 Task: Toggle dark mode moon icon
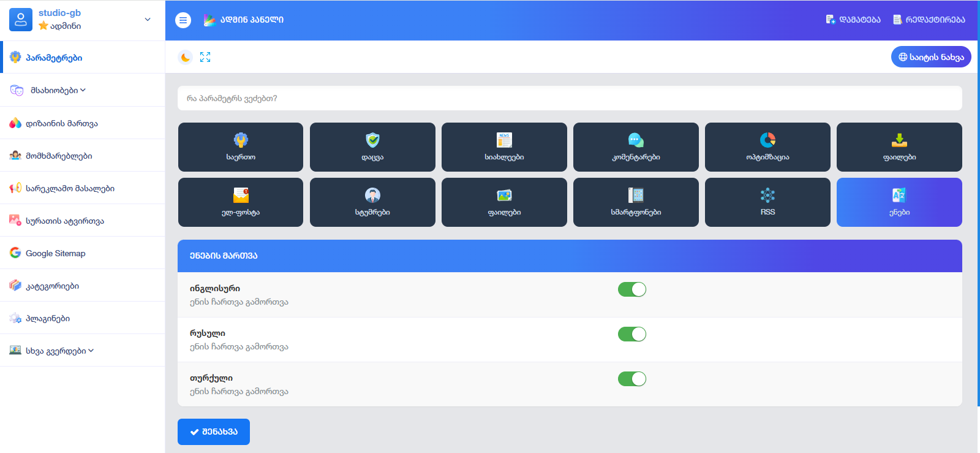(185, 57)
